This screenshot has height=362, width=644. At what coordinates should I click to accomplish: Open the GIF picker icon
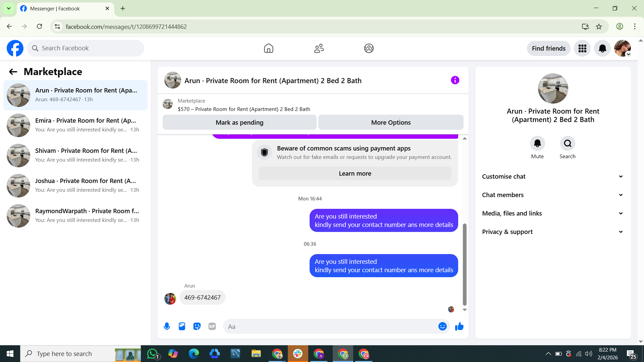(212, 326)
